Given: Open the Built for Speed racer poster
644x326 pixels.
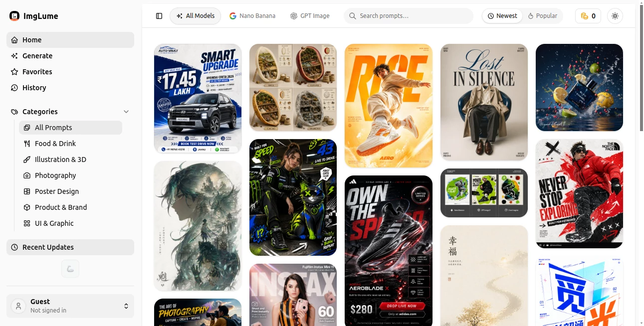Looking at the screenshot, I should (293, 197).
